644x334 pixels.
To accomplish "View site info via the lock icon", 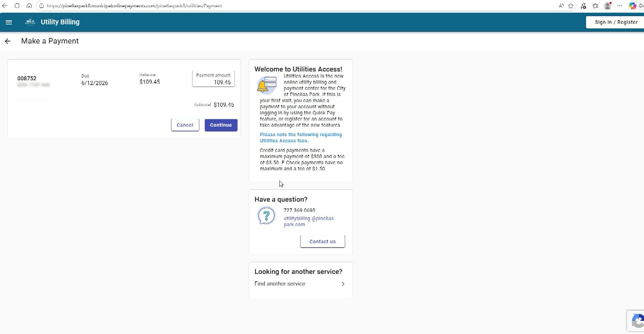I will click(42, 6).
